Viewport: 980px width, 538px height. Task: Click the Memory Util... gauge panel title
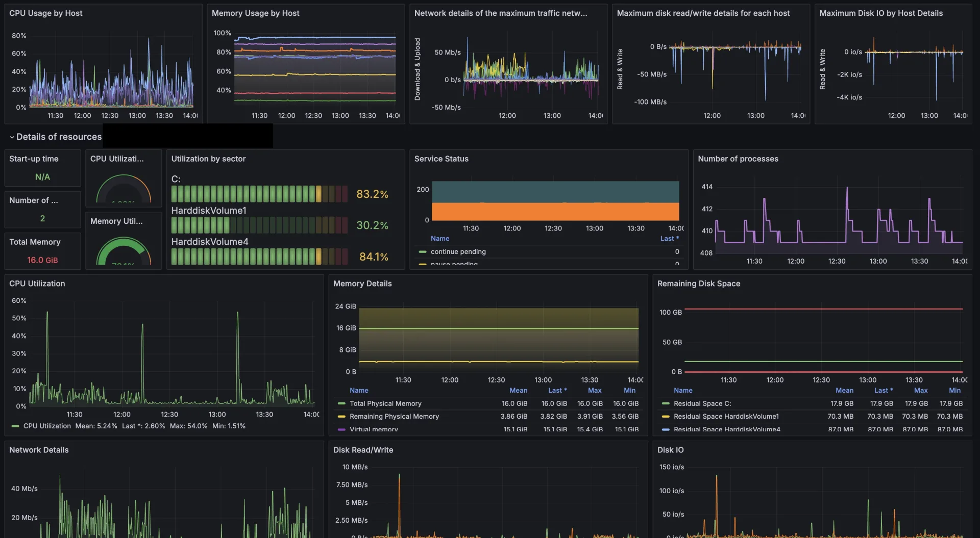click(x=116, y=221)
